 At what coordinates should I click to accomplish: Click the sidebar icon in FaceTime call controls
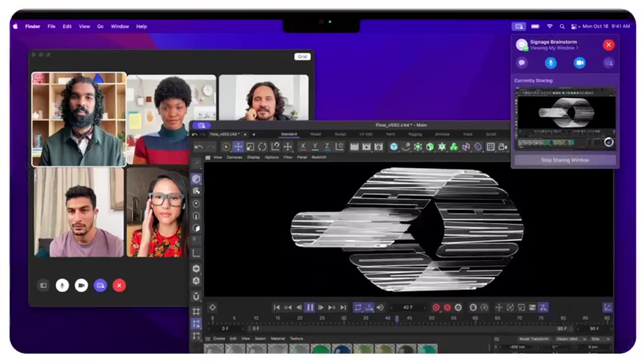(x=43, y=285)
